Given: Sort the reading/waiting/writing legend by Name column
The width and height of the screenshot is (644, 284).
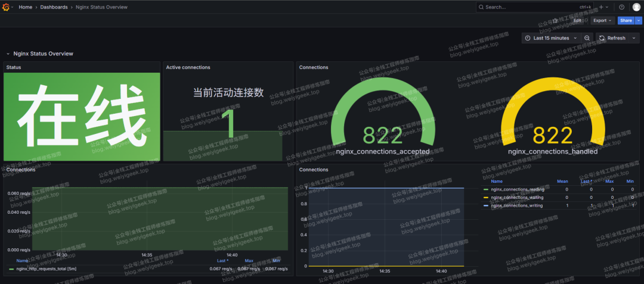Looking at the screenshot, I should click(x=497, y=181).
